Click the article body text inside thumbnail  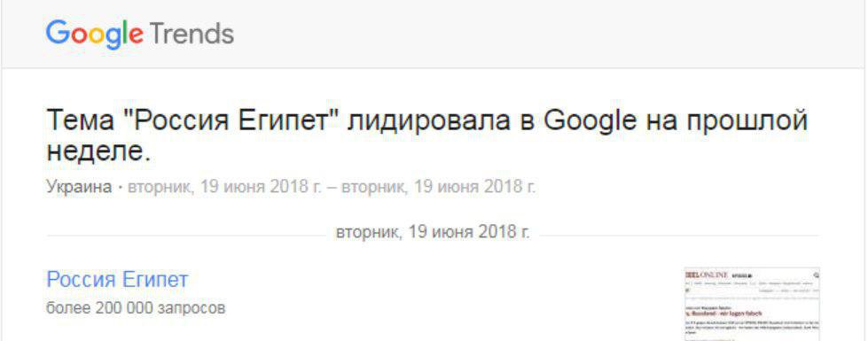(753, 326)
